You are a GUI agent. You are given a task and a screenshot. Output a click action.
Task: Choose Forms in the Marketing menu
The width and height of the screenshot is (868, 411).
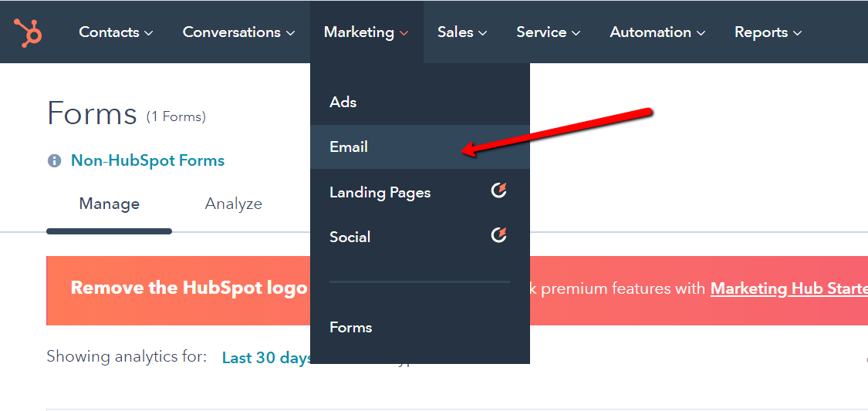[x=350, y=327]
